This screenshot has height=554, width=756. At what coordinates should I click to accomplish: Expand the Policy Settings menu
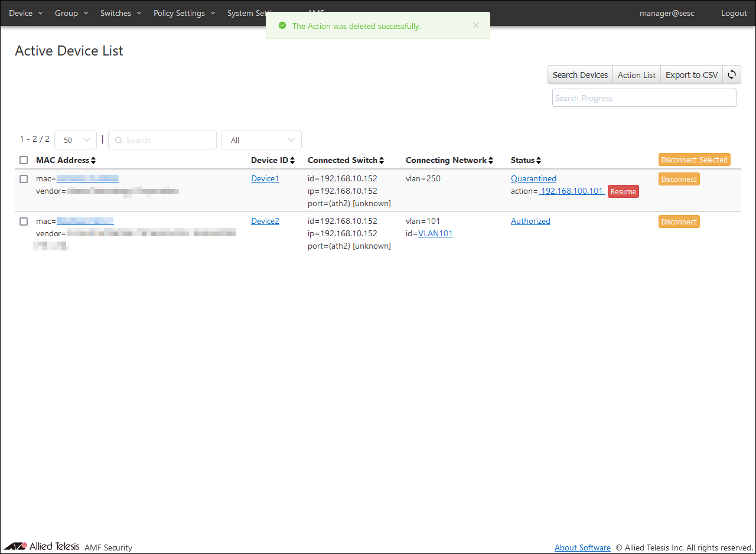click(184, 13)
